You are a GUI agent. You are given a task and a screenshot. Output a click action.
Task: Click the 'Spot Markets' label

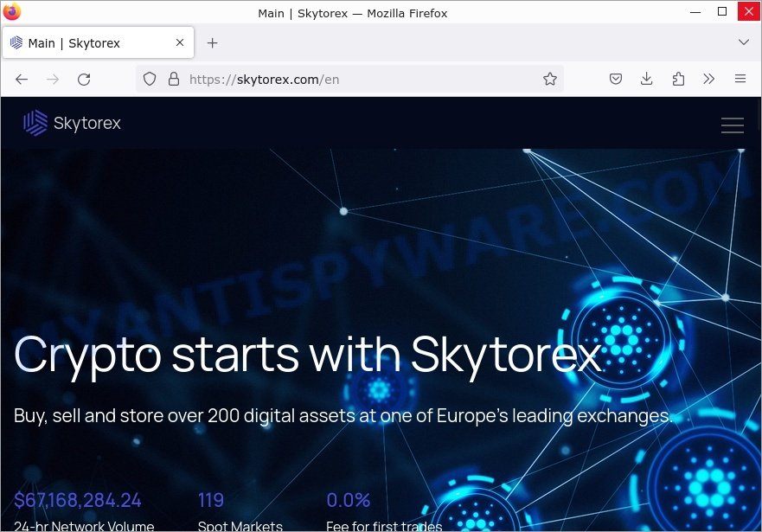[240, 526]
